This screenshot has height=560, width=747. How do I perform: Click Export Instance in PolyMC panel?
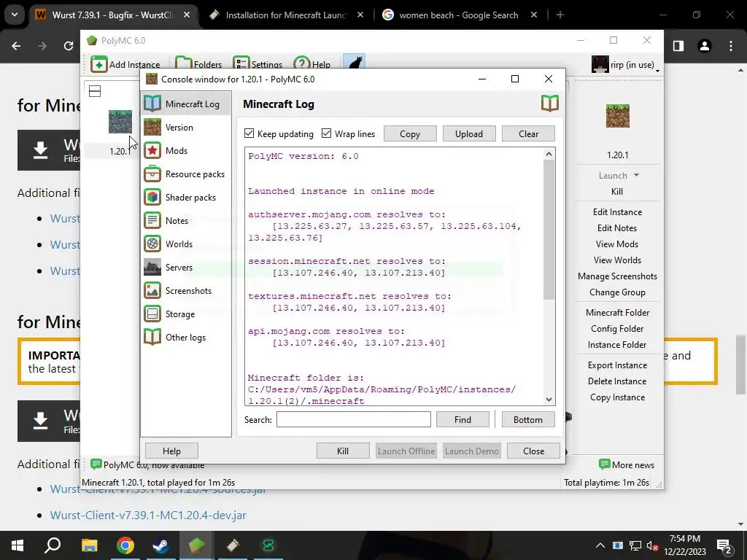(x=617, y=365)
